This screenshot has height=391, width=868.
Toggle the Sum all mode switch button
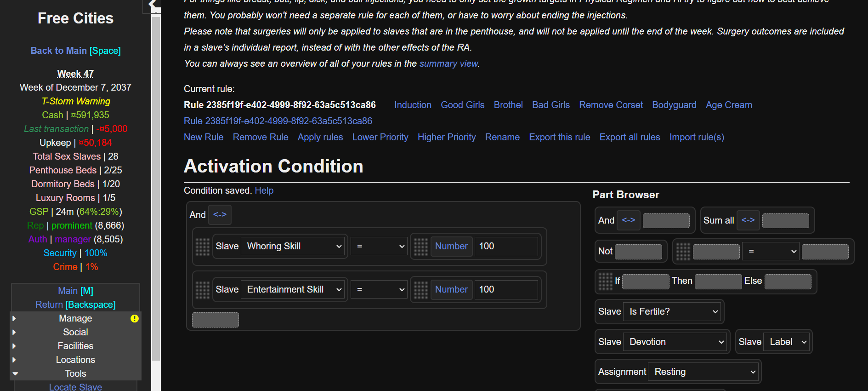748,220
